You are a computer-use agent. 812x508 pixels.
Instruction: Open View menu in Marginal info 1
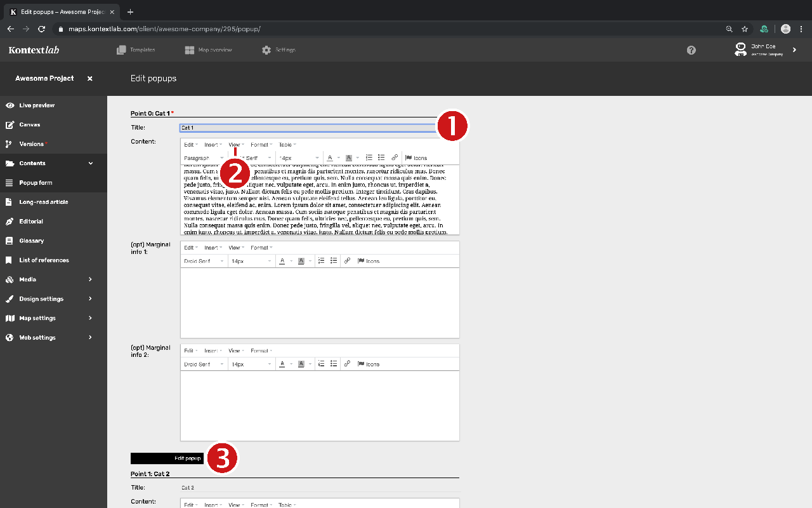coord(236,248)
